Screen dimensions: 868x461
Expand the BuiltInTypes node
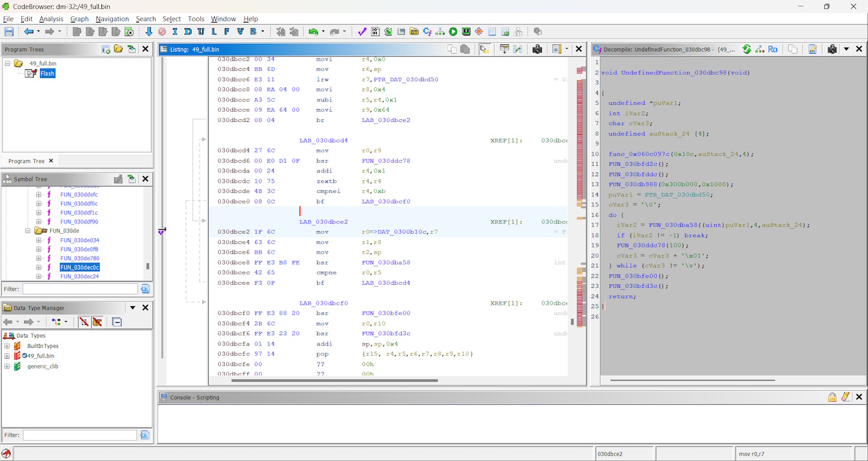(7, 346)
